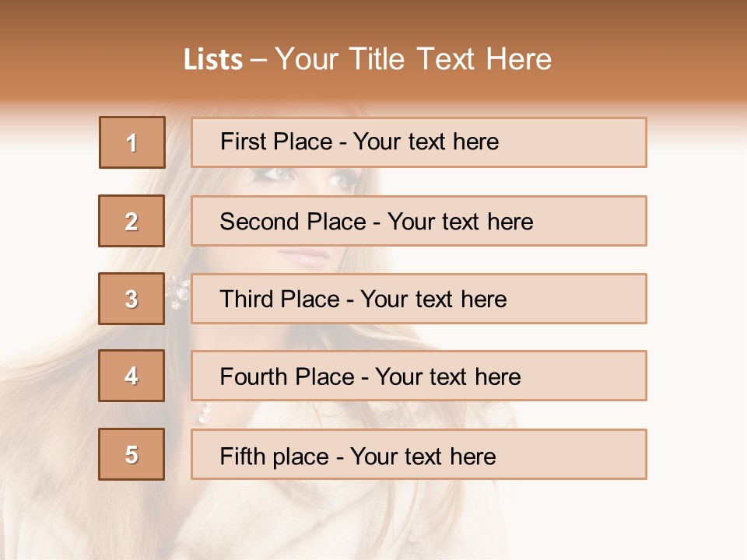Click the dangling jewel below Fourth Place box
747x560 pixels.
pyautogui.click(x=205, y=413)
